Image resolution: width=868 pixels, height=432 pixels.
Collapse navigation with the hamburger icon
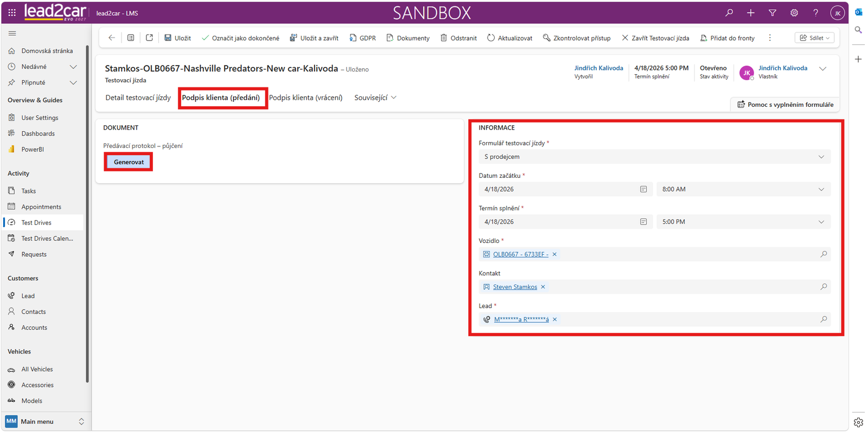(12, 33)
